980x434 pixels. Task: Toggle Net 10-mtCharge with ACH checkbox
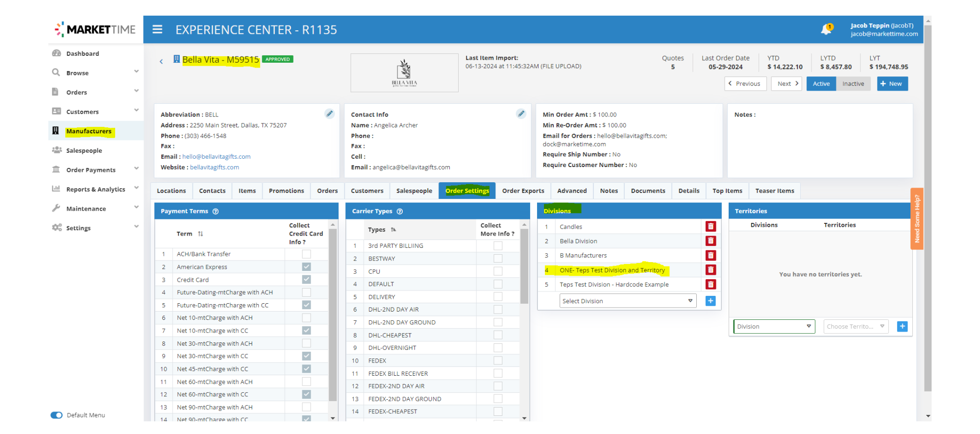[x=306, y=317]
